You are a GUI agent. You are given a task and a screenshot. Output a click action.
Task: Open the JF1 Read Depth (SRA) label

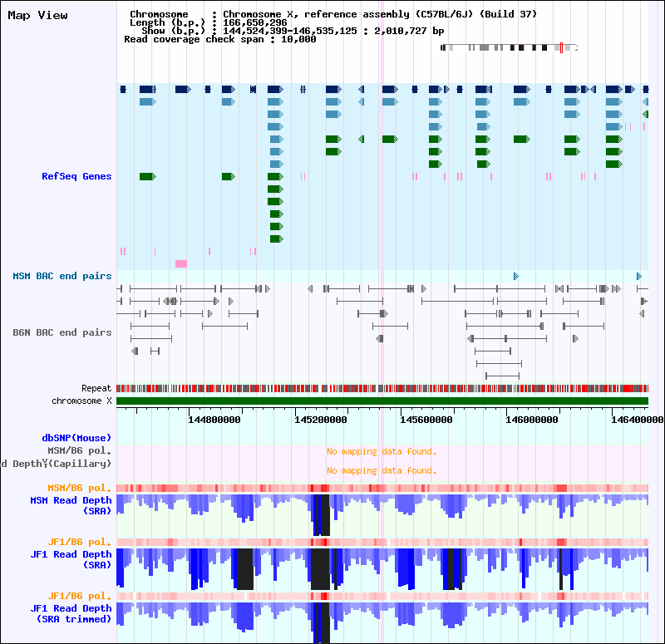(x=71, y=559)
